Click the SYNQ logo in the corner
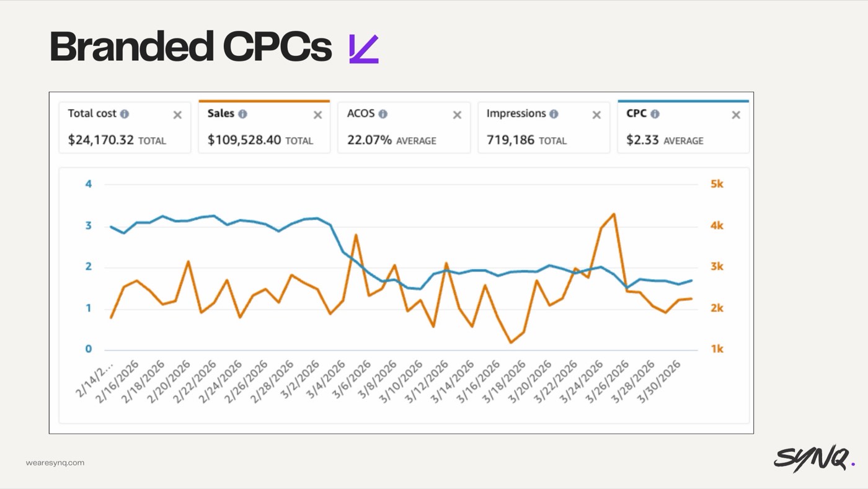The width and height of the screenshot is (868, 489). pos(814,460)
